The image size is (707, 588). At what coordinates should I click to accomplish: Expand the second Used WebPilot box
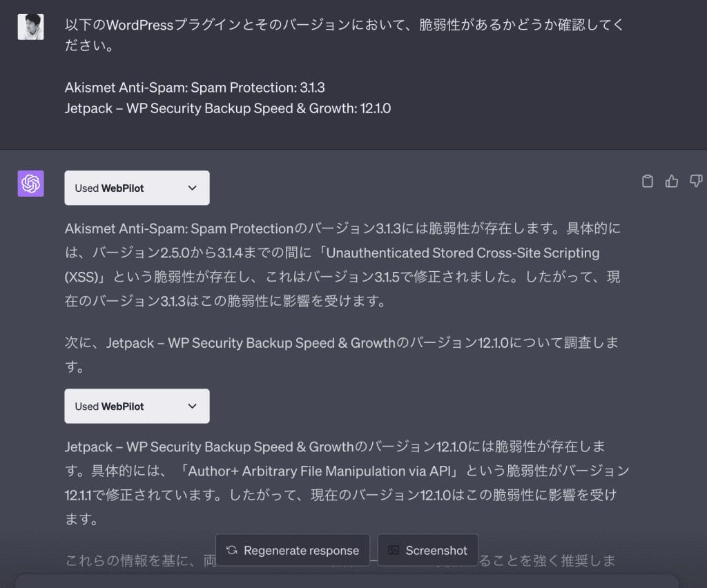tap(137, 406)
